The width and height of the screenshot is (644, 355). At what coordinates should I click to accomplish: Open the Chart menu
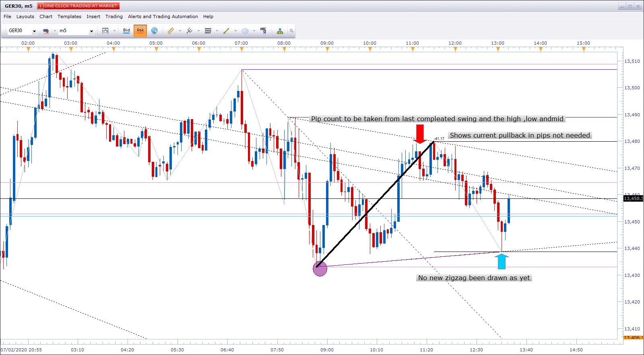click(46, 17)
